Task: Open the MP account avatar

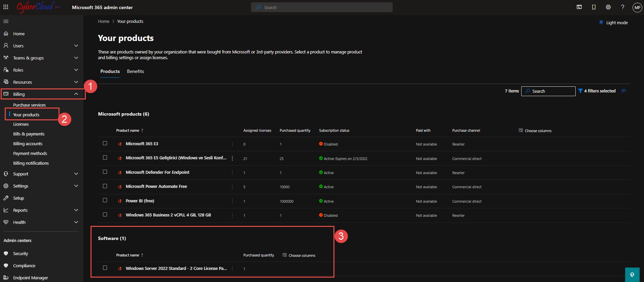Action: click(637, 7)
